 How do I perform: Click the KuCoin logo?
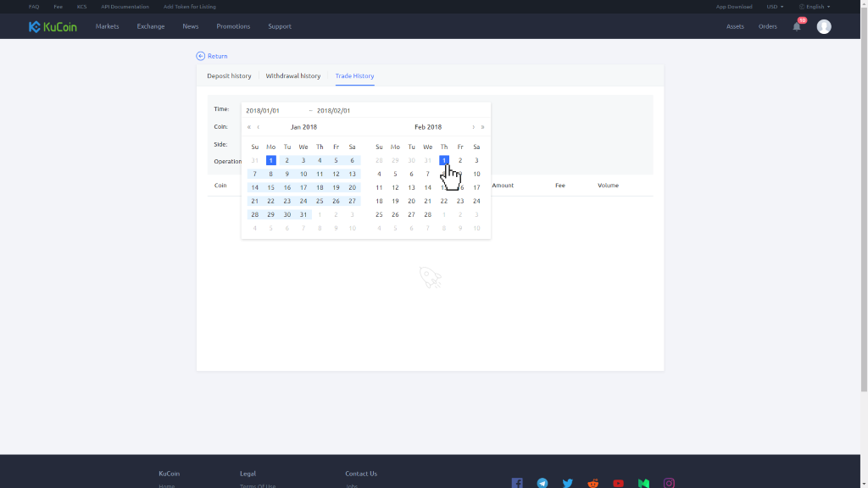(53, 26)
